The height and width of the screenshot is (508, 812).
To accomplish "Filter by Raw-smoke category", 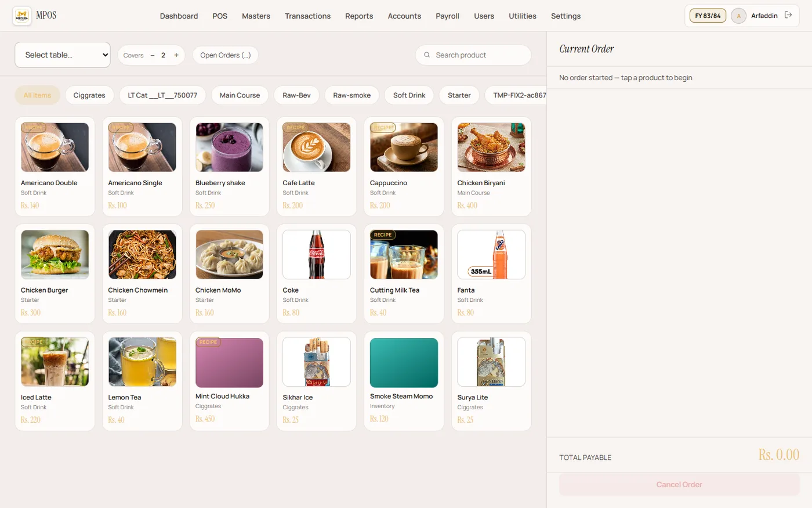I will pyautogui.click(x=352, y=95).
